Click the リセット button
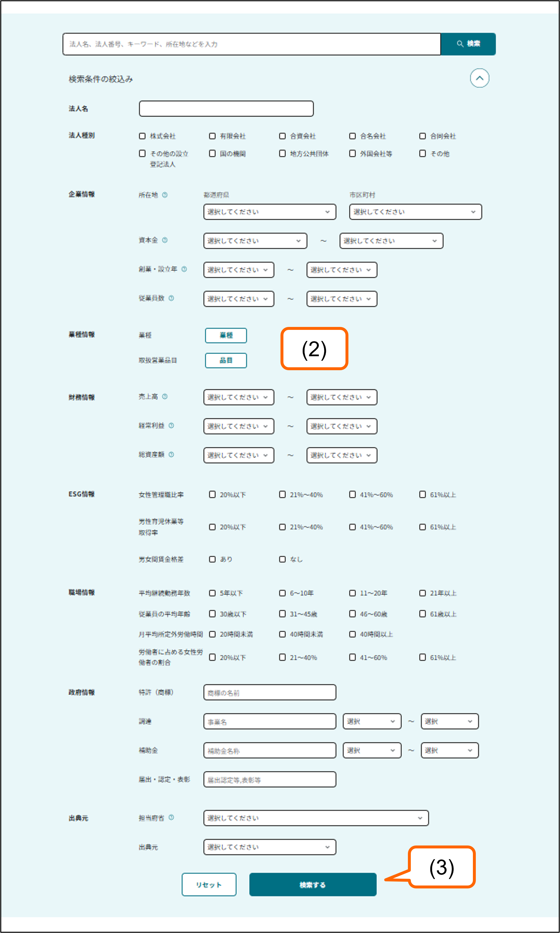Viewport: 560px width, 933px height. point(209,884)
